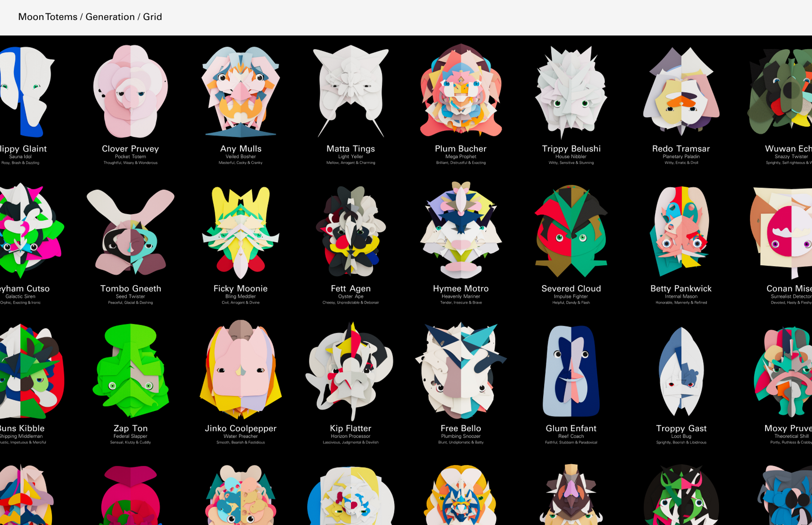The height and width of the screenshot is (525, 812).
Task: Select the 'Veiled Bosher' subtitle text
Action: [x=240, y=157]
